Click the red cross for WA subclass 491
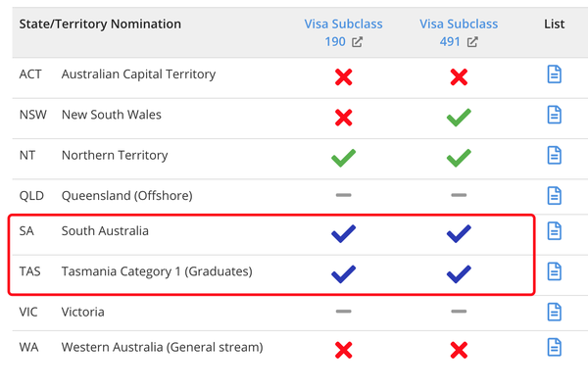The height and width of the screenshot is (391, 588). tap(459, 350)
